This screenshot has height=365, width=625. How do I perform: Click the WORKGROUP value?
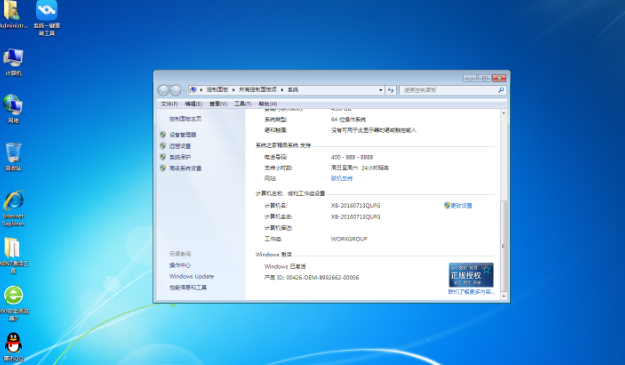point(349,239)
